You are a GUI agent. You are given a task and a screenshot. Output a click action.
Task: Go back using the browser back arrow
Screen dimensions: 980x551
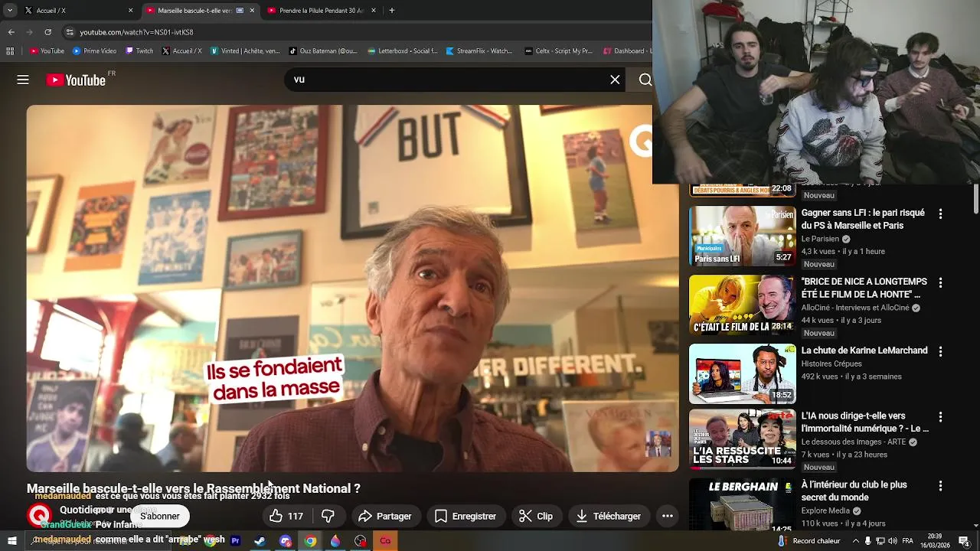coord(11,32)
